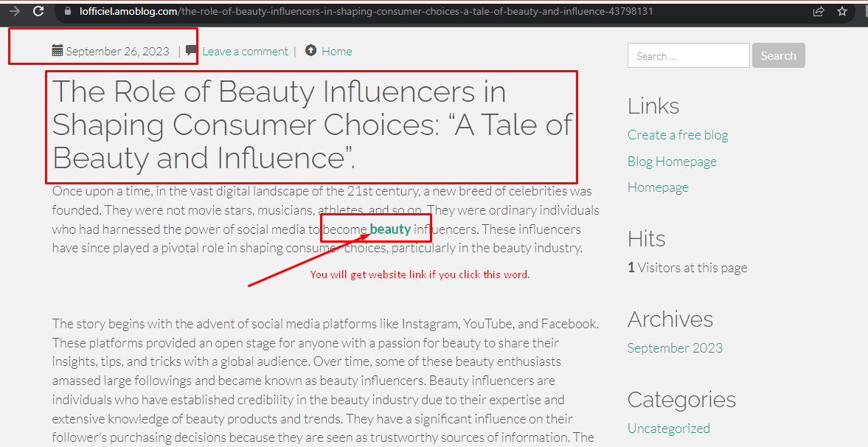Click inside the Search text field
Screen dimensions: 868x447
click(x=688, y=56)
